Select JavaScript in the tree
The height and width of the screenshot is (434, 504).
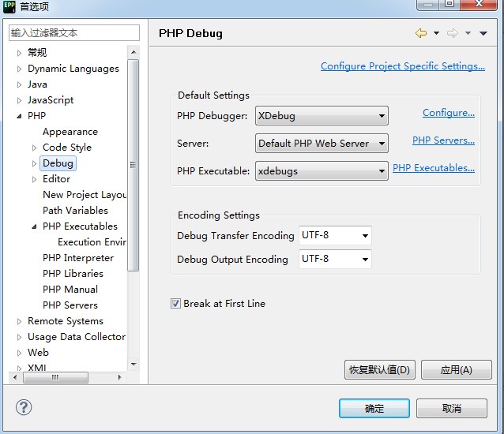51,100
